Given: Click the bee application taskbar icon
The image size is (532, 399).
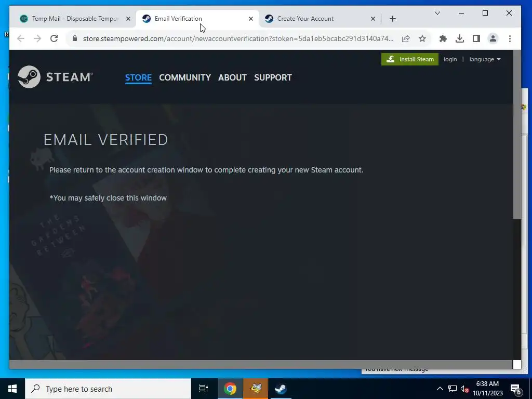Looking at the screenshot, I should (256, 389).
